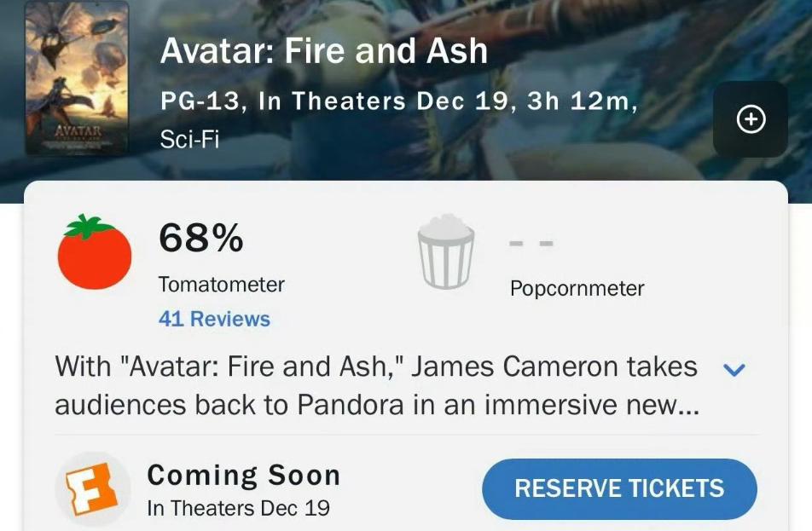
Task: Expand the synopsis with the chevron arrow
Action: 734,370
